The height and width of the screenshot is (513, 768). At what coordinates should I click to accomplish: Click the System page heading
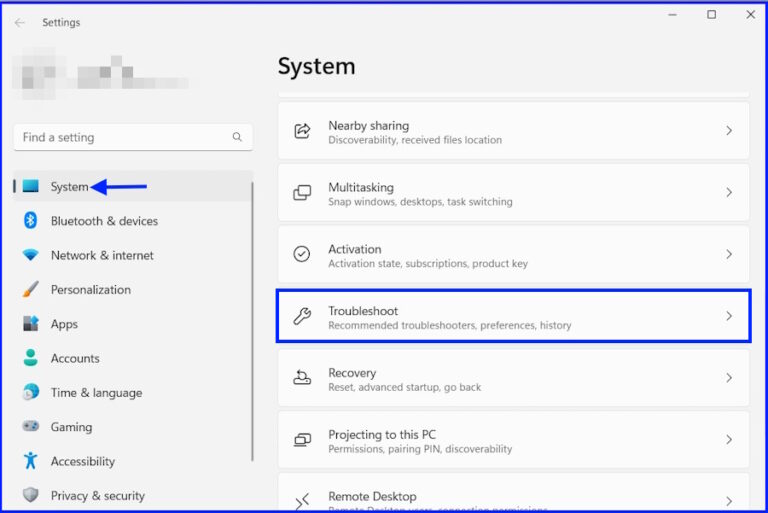pyautogui.click(x=316, y=66)
